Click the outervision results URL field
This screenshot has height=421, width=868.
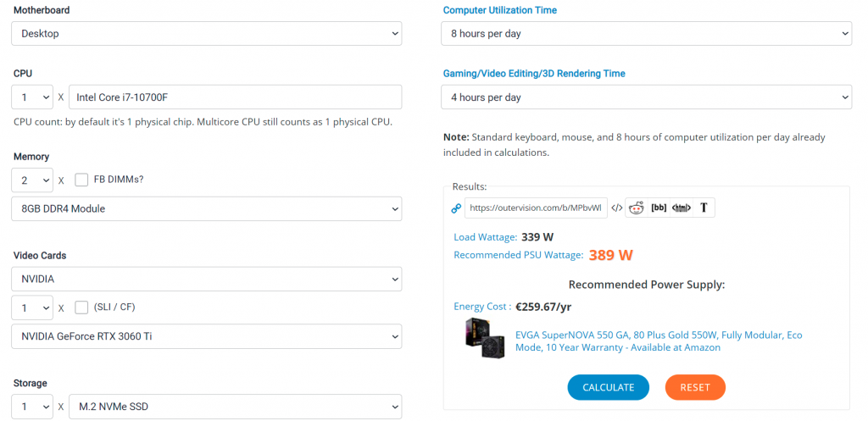[x=536, y=208]
